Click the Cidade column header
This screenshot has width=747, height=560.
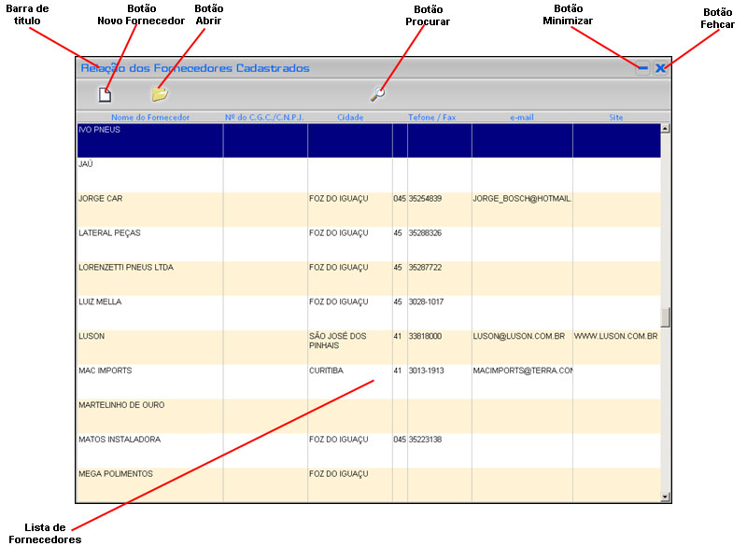pos(350,118)
